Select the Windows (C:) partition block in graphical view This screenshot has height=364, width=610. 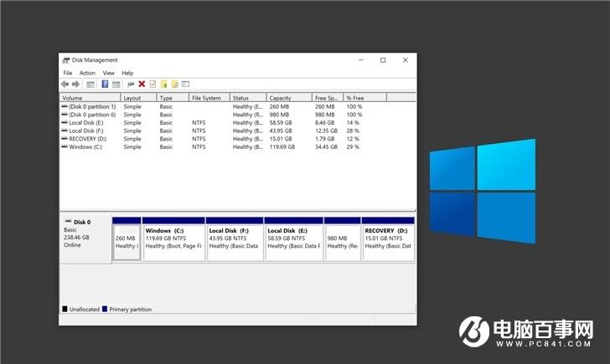coord(173,239)
